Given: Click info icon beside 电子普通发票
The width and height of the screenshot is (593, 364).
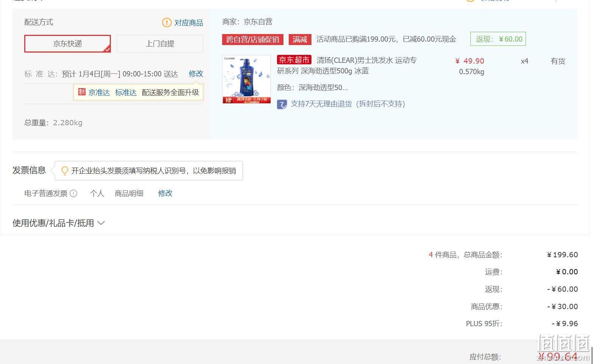Looking at the screenshot, I should [74, 193].
